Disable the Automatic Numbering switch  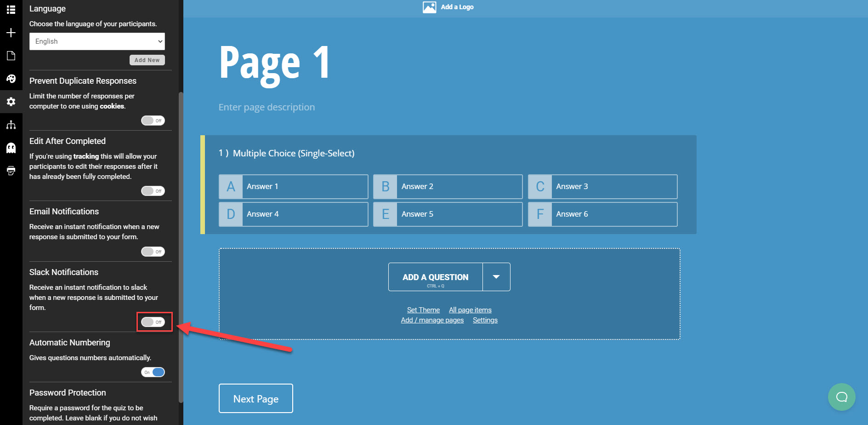tap(153, 372)
